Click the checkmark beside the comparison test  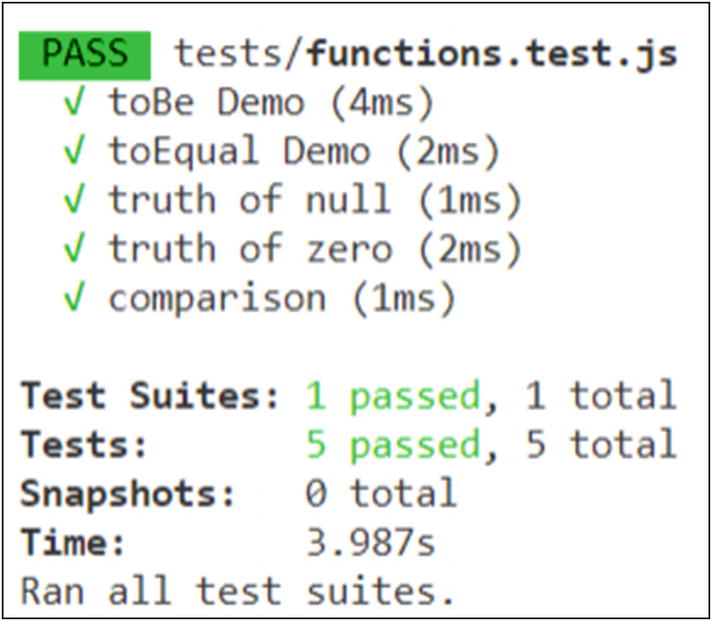[x=72, y=298]
